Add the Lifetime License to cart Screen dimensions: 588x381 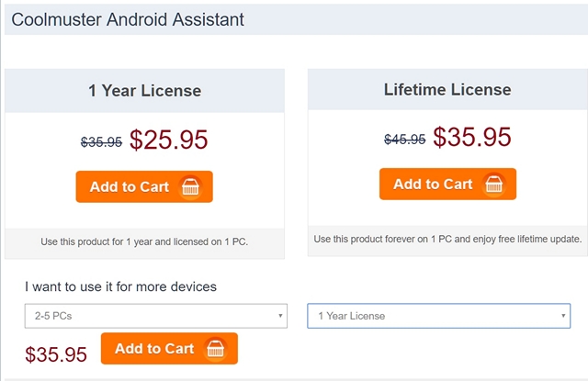click(434, 184)
